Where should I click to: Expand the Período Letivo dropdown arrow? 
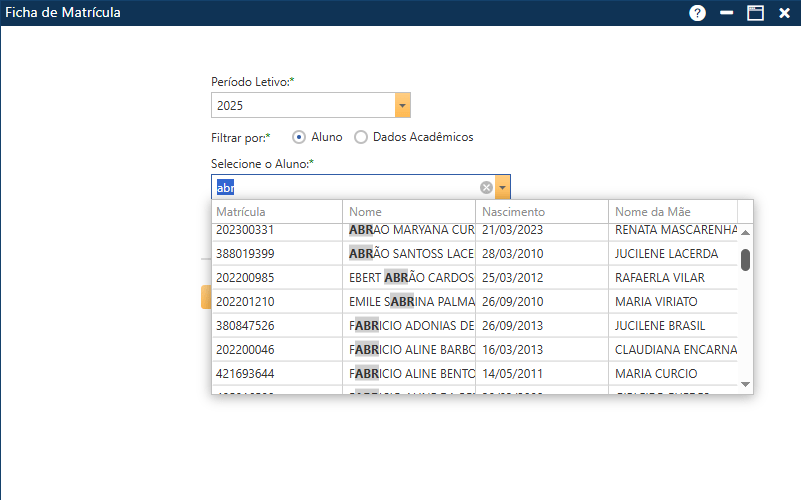pos(402,105)
